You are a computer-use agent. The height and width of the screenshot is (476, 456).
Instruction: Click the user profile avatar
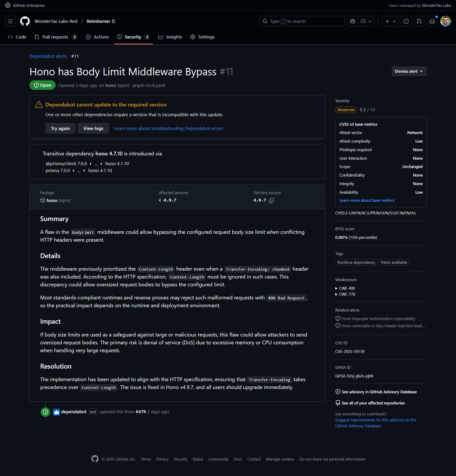(446, 21)
